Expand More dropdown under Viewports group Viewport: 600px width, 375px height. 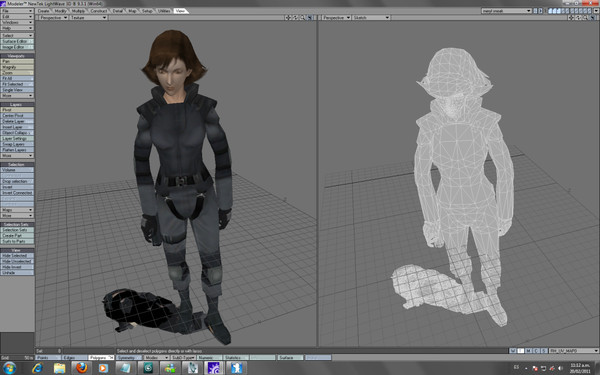[17, 95]
